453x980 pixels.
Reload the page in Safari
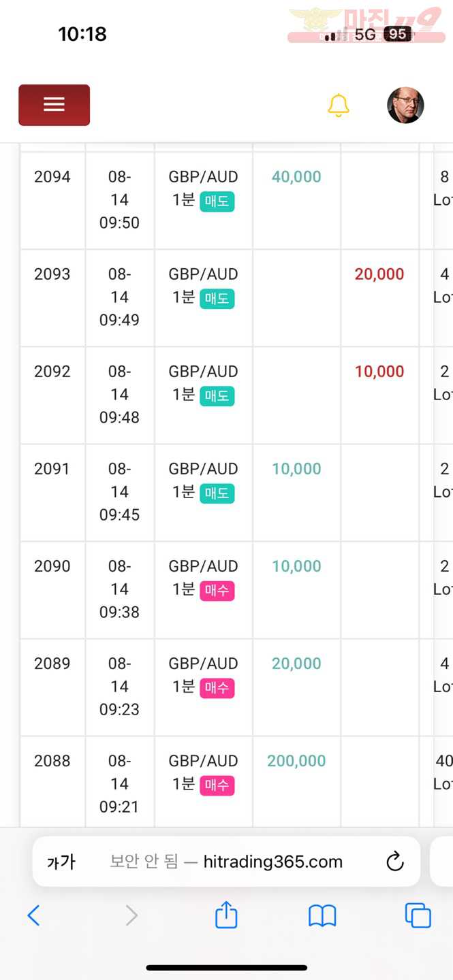pyautogui.click(x=395, y=862)
